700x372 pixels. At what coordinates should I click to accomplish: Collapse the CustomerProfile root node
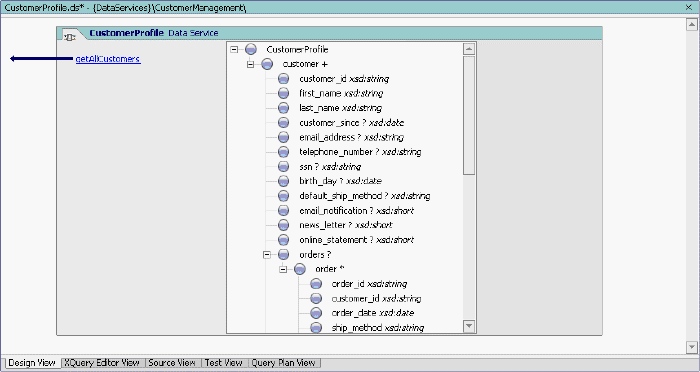(234, 50)
